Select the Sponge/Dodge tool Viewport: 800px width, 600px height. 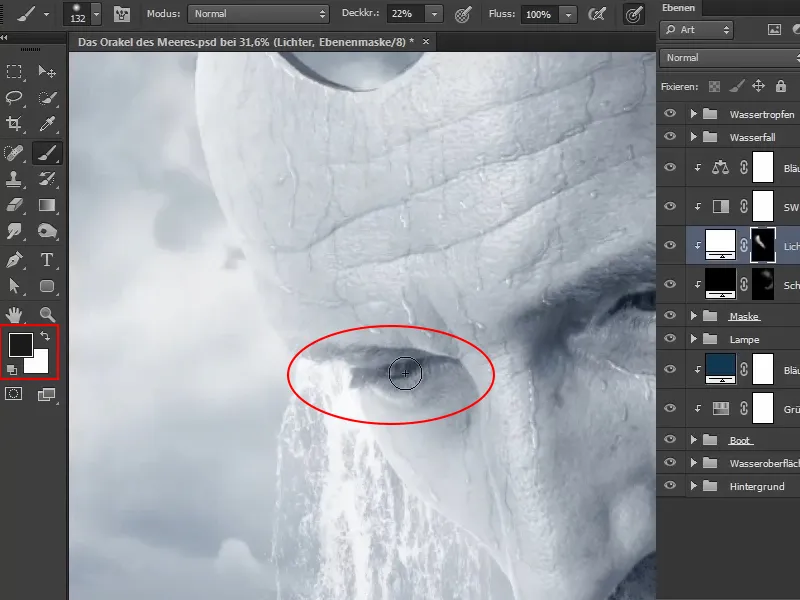coord(47,231)
